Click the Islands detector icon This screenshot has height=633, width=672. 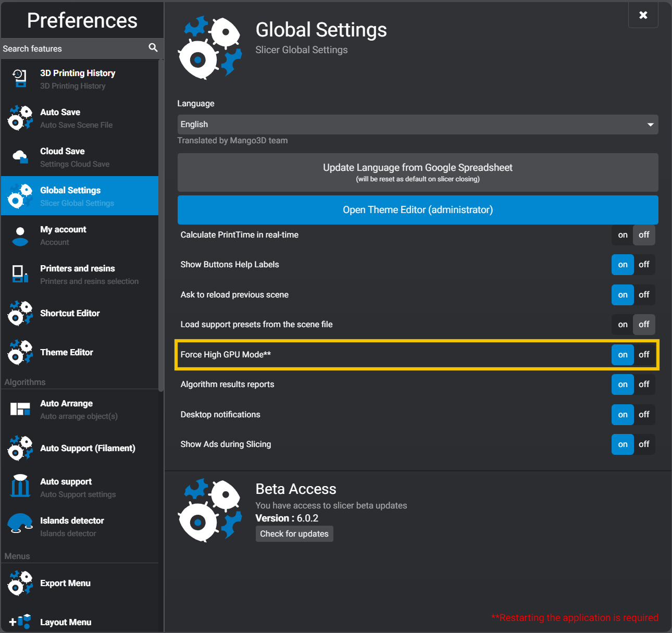point(20,526)
